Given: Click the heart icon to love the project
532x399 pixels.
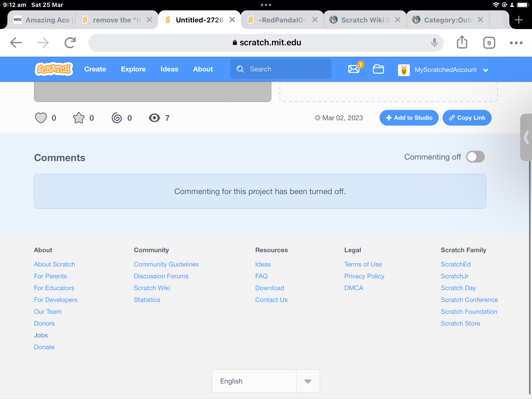Looking at the screenshot, I should [41, 118].
